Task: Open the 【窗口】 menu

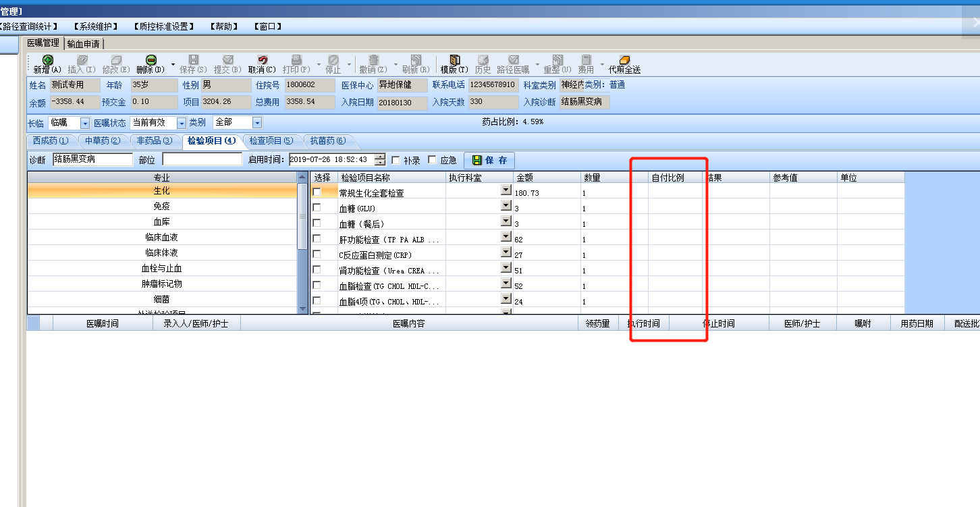Action: click(x=268, y=26)
